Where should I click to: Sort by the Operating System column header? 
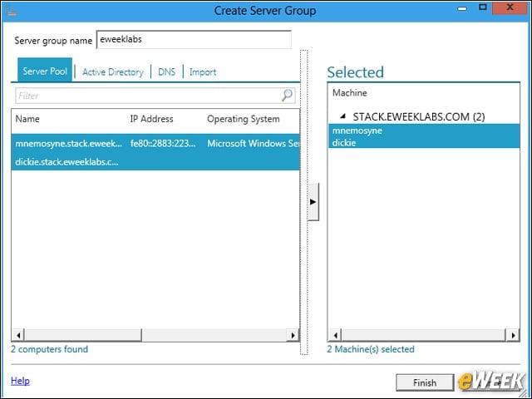244,119
